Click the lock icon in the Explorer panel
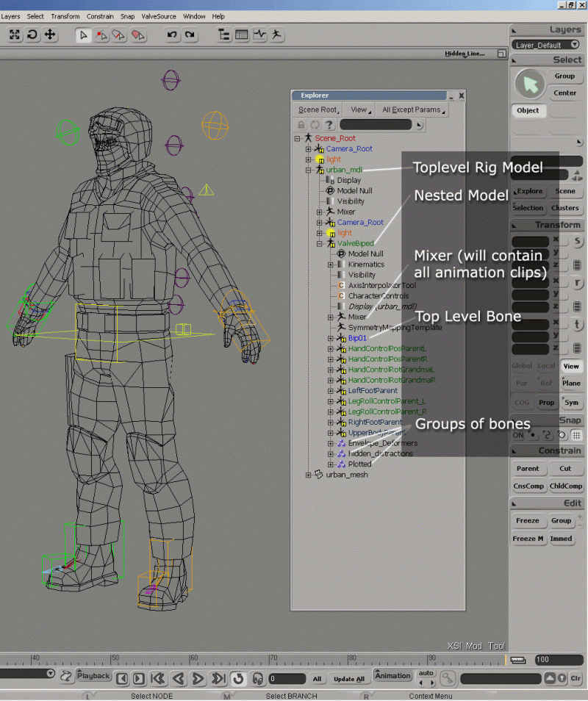 [301, 125]
